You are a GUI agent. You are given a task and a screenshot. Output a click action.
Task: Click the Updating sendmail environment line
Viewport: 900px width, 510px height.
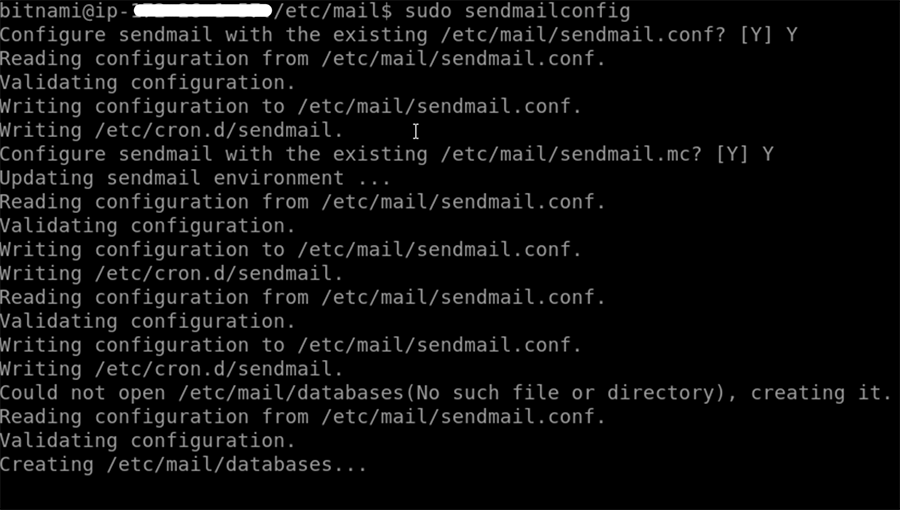(195, 179)
